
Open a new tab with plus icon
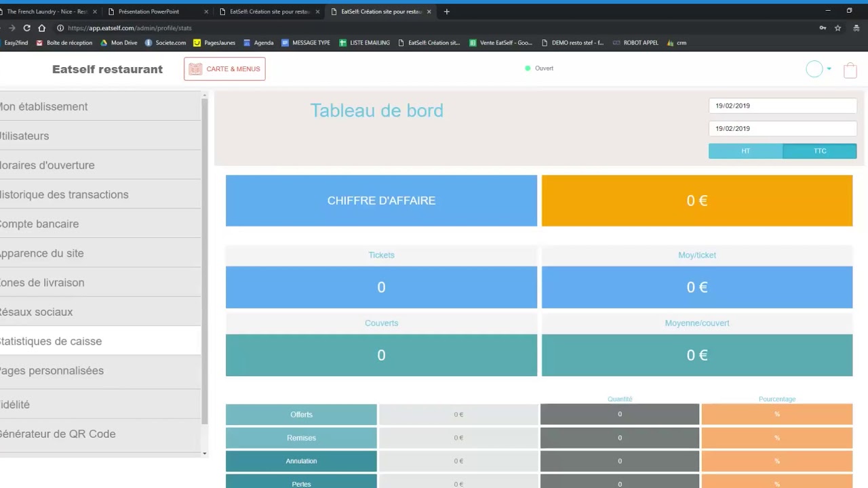(446, 12)
